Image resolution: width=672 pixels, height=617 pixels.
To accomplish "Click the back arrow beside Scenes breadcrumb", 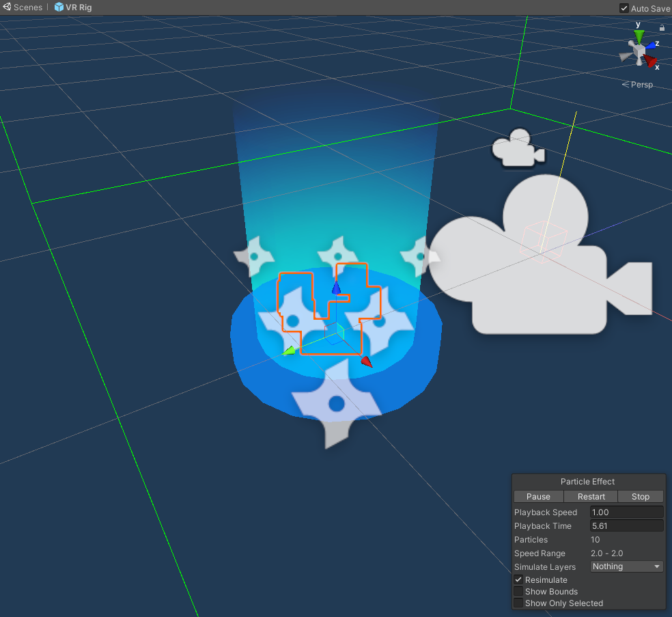I will [x=5, y=8].
